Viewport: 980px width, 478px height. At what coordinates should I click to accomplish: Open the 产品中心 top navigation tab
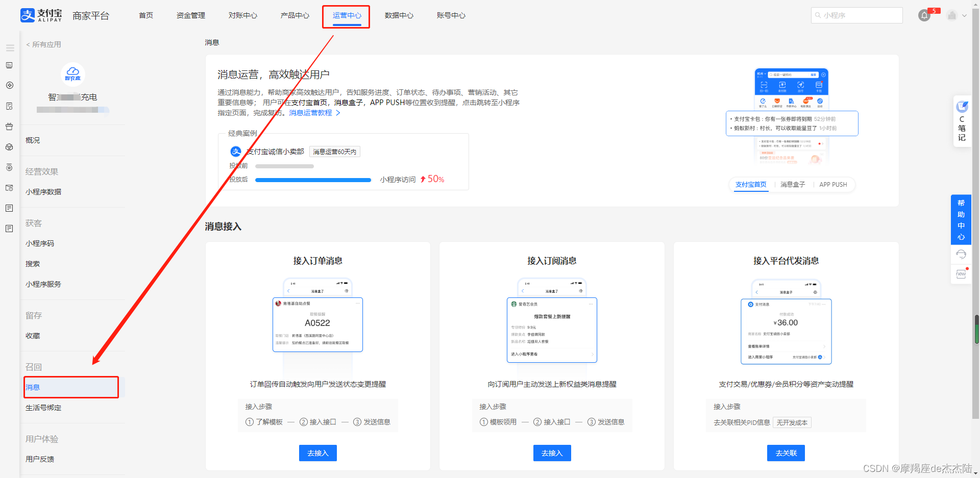[295, 15]
